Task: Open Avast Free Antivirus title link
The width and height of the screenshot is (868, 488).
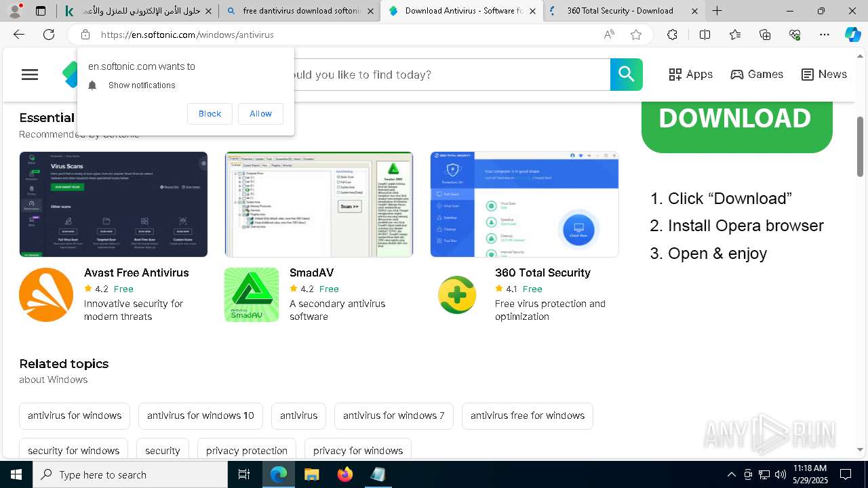Action: tap(136, 272)
